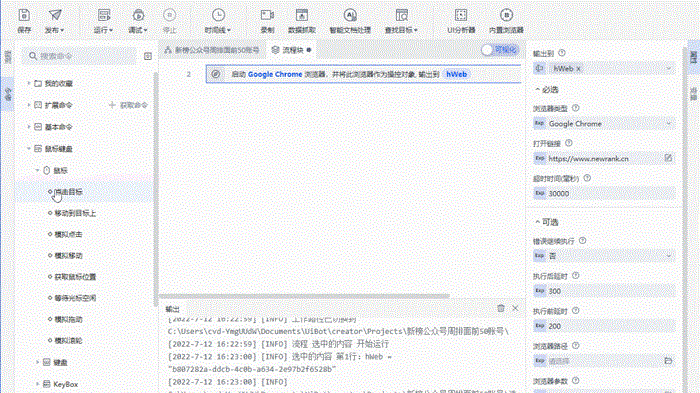The image size is (700, 393).
Task: Toggle the Visualization (可视化) switch
Action: 500,50
